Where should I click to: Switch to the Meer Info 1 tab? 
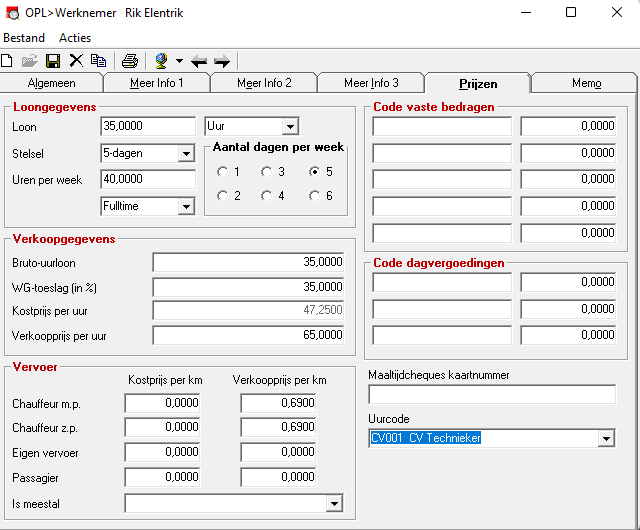pyautogui.click(x=157, y=83)
